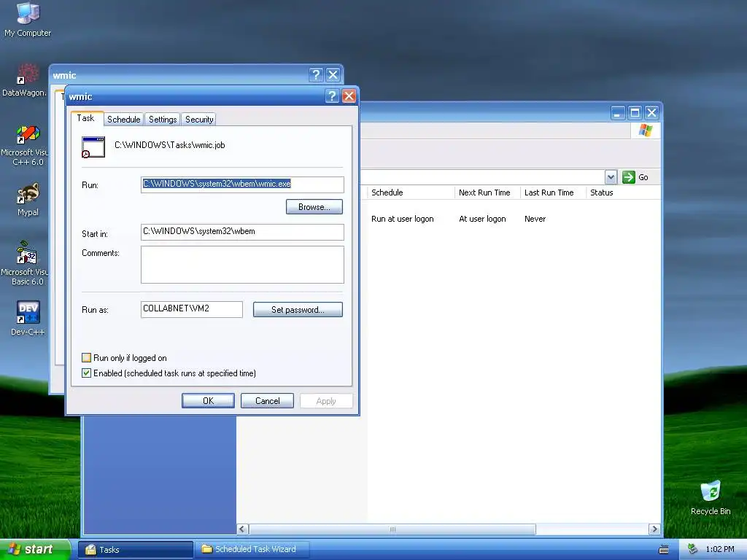Viewport: 747px width, 560px height.
Task: Uncheck the Enabled scheduled task checkbox
Action: coord(86,373)
